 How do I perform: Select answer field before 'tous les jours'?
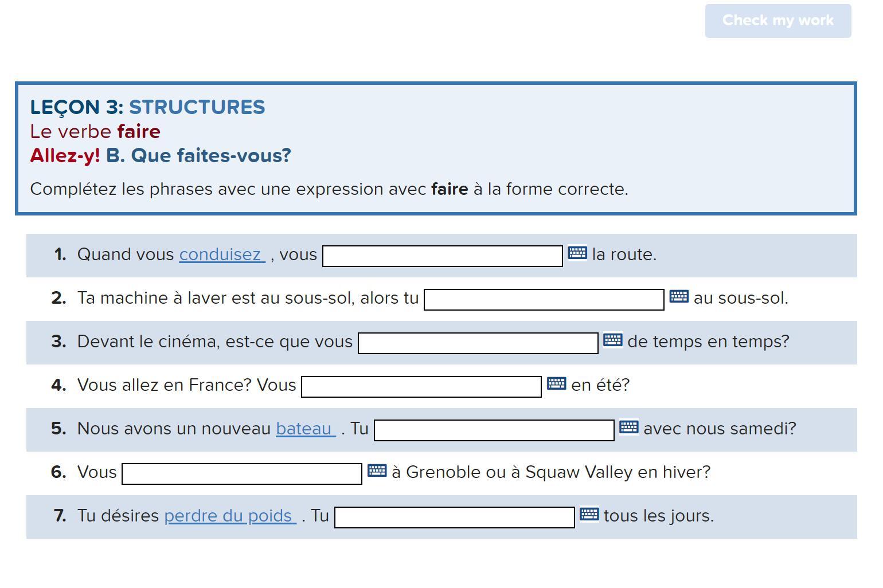click(454, 518)
